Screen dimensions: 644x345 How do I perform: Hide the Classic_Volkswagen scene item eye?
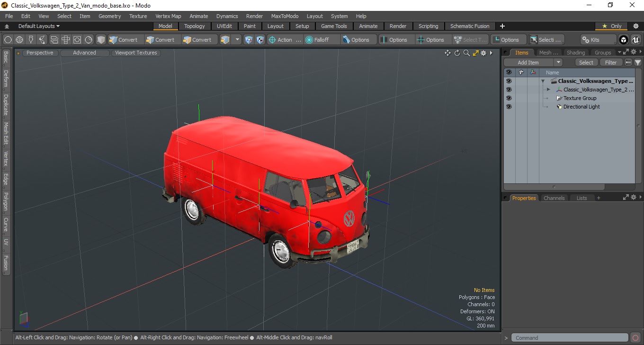click(x=509, y=81)
